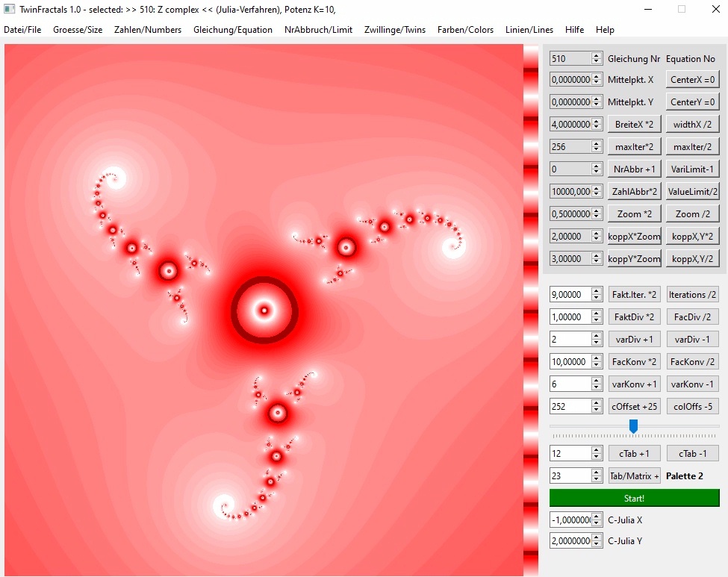The width and height of the screenshot is (728, 577).
Task: Click the FacKonv *2 button
Action: (634, 361)
